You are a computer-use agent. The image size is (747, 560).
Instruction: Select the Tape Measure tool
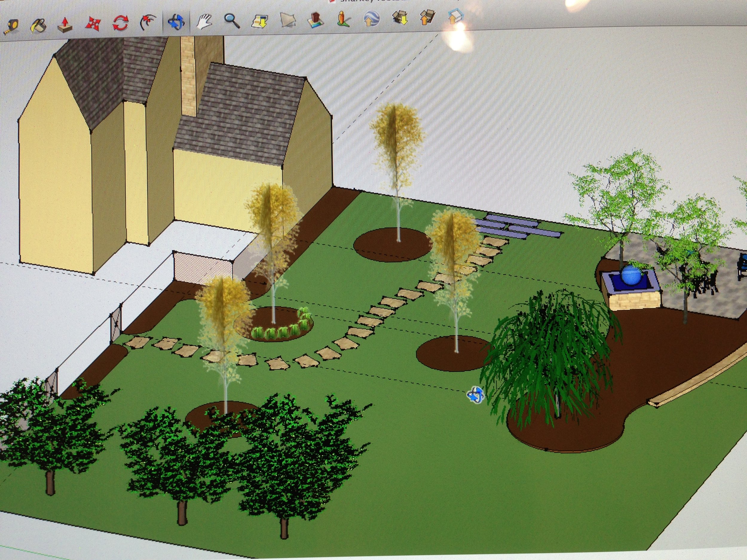[11, 27]
